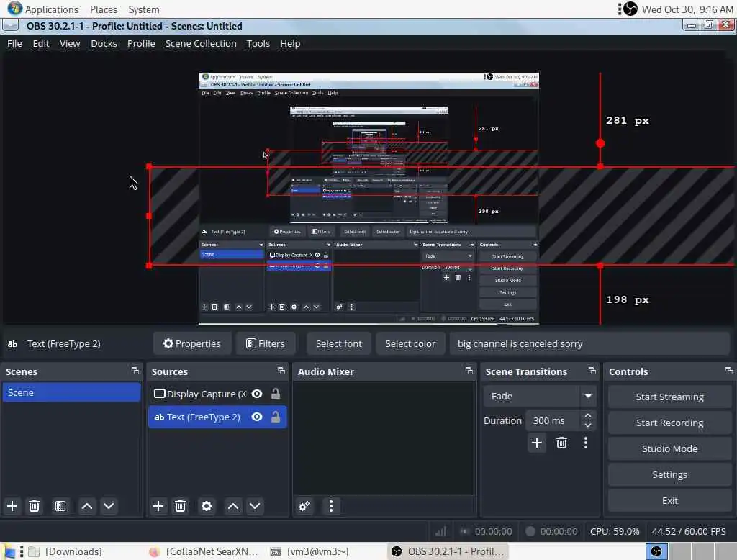Click the show desktop icon in taskbar
The width and height of the screenshot is (737, 560).
coord(8,551)
